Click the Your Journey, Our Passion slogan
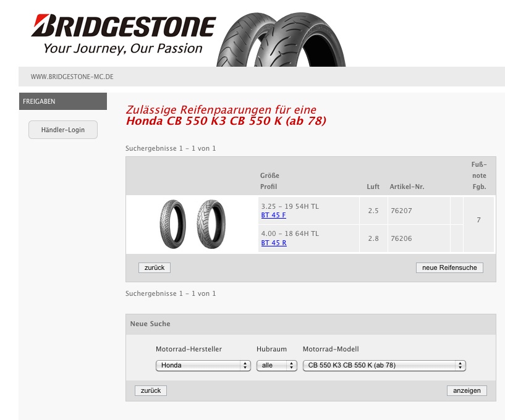 coord(123,49)
